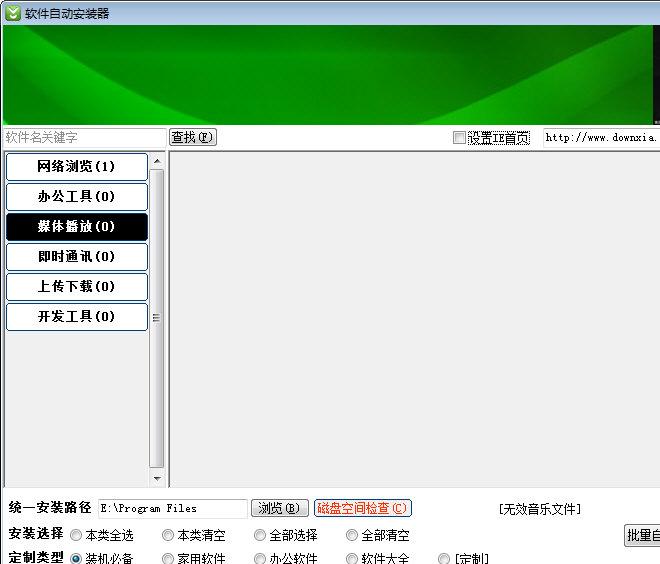Open the 网络浏览(1) category

77,167
